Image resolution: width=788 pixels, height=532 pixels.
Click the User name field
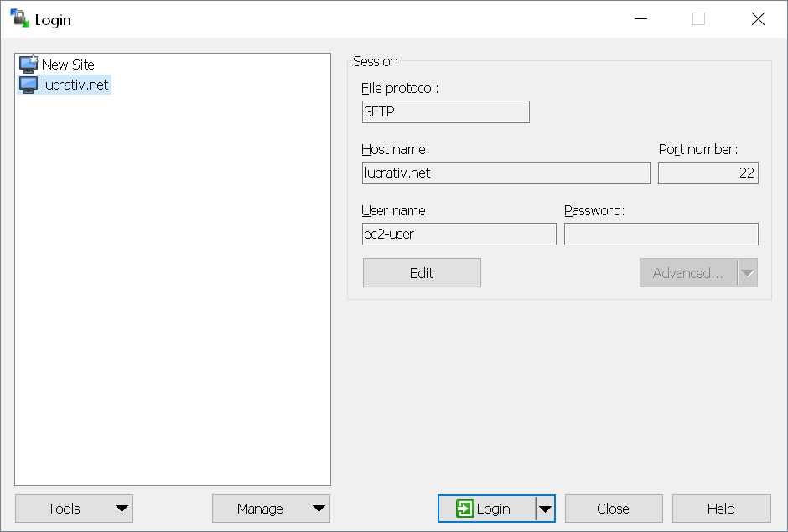pos(459,234)
